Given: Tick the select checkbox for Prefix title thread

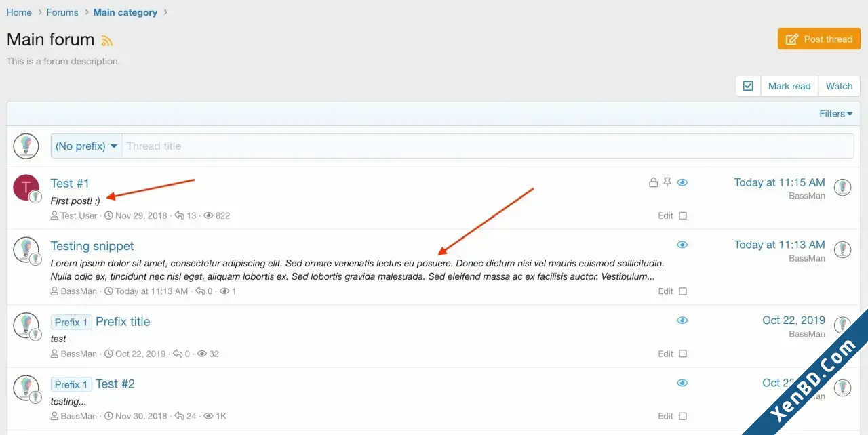Looking at the screenshot, I should [x=683, y=354].
